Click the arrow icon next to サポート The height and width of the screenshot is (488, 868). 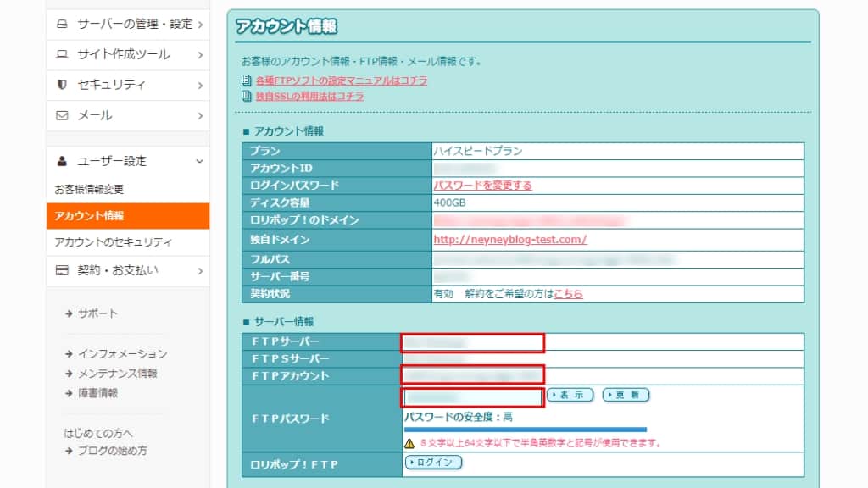click(x=69, y=313)
